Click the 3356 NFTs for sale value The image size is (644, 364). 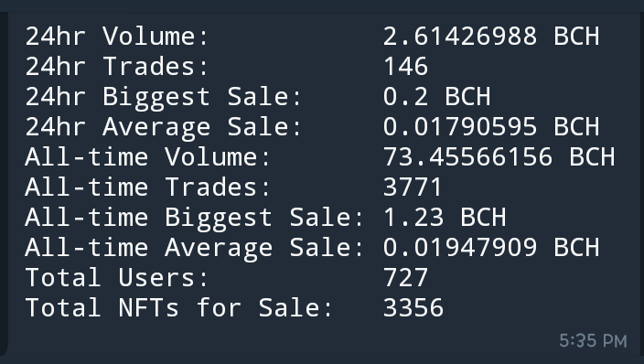[x=413, y=308]
